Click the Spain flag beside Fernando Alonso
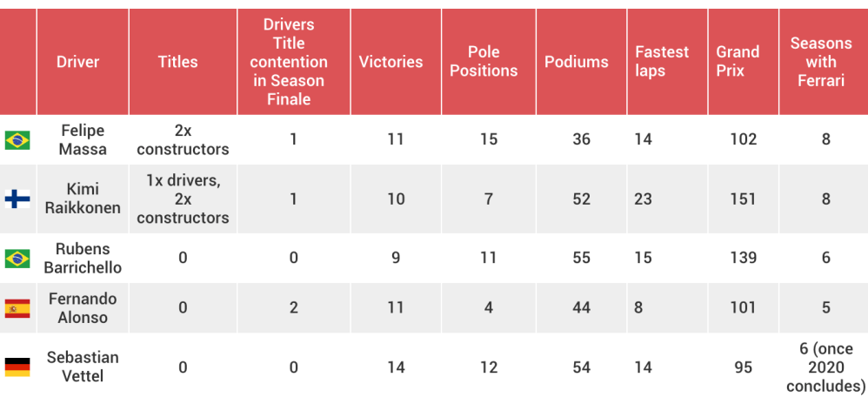868x404 pixels. pyautogui.click(x=17, y=307)
